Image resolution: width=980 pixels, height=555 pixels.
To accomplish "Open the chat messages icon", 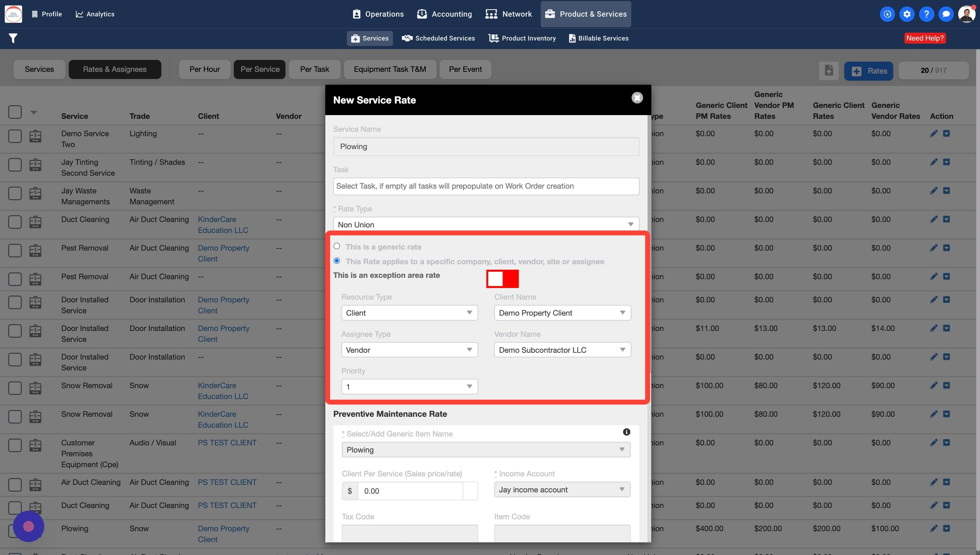I will pos(946,14).
